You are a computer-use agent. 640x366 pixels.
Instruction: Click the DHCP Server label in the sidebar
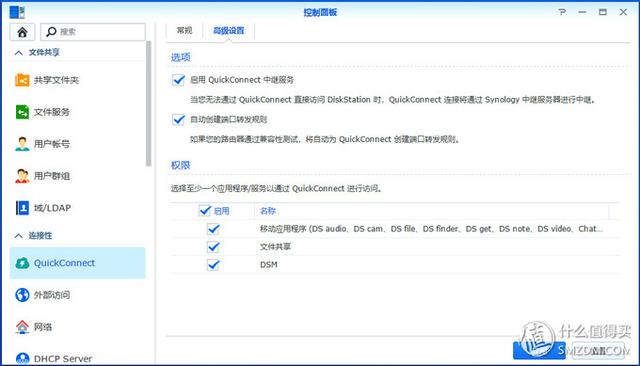pos(63,359)
